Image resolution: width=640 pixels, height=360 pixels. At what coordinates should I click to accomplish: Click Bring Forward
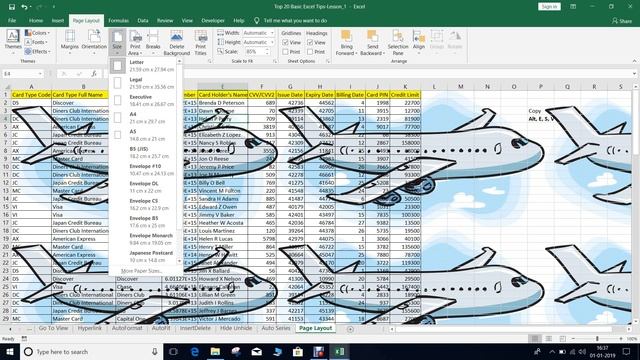pos(347,42)
